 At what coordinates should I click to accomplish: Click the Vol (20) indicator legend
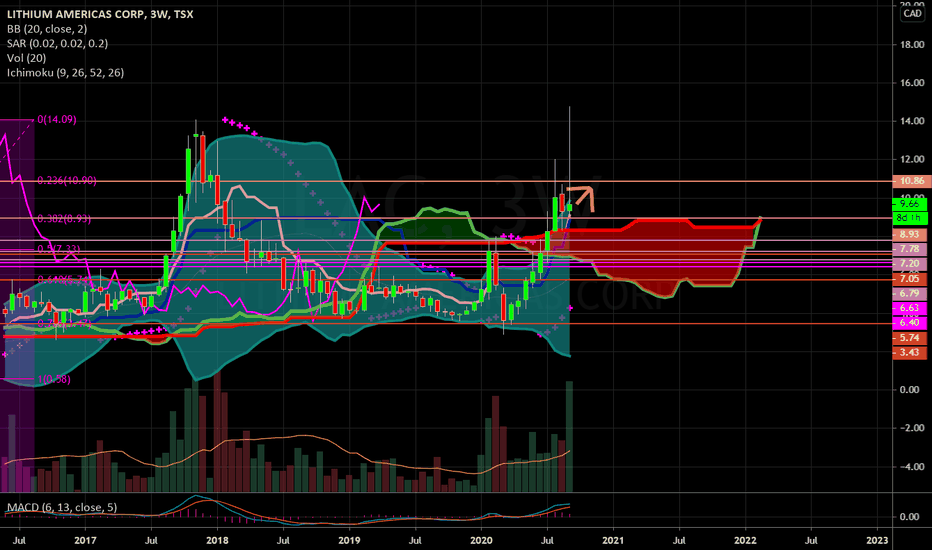click(26, 58)
